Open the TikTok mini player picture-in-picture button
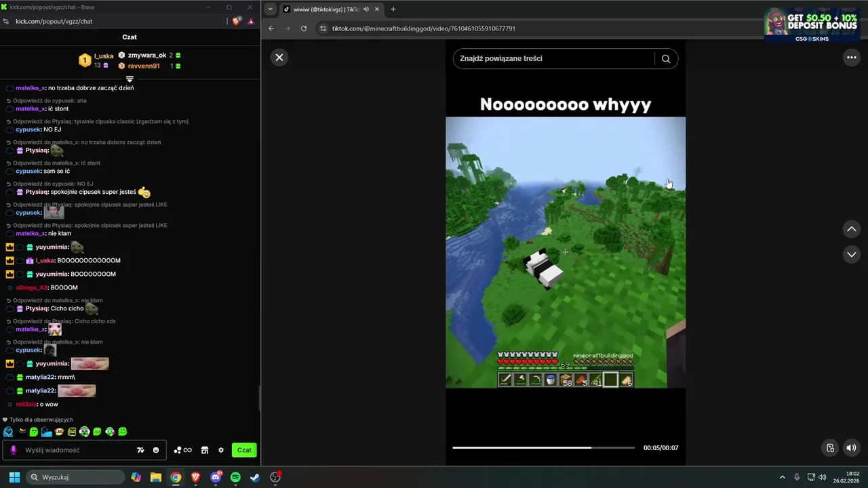The width and height of the screenshot is (868, 488). tap(830, 447)
